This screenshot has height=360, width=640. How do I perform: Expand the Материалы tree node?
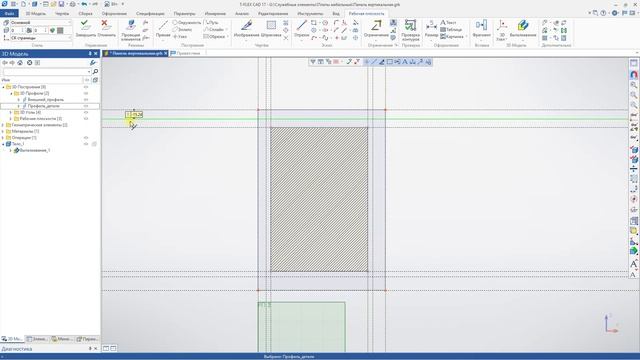tap(3, 131)
